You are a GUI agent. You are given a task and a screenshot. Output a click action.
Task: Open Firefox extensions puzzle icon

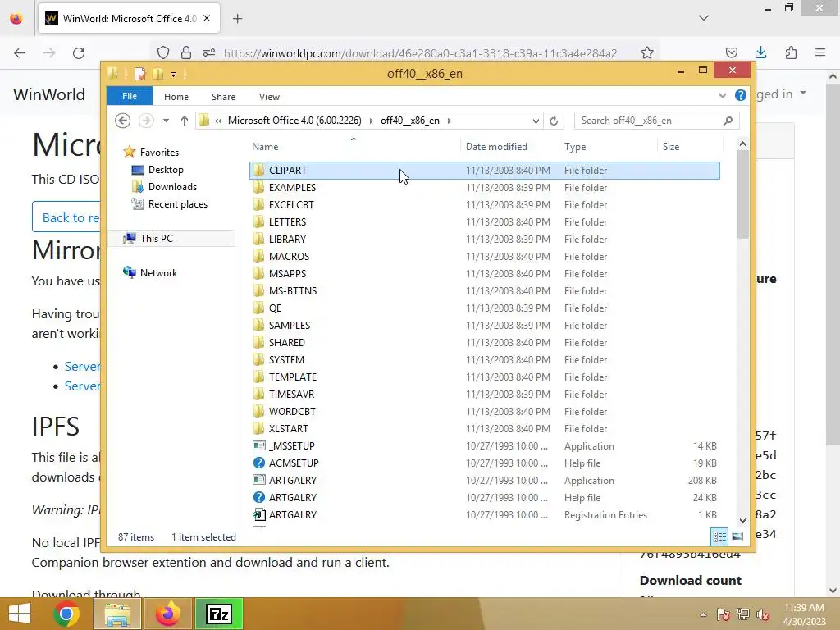[791, 52]
